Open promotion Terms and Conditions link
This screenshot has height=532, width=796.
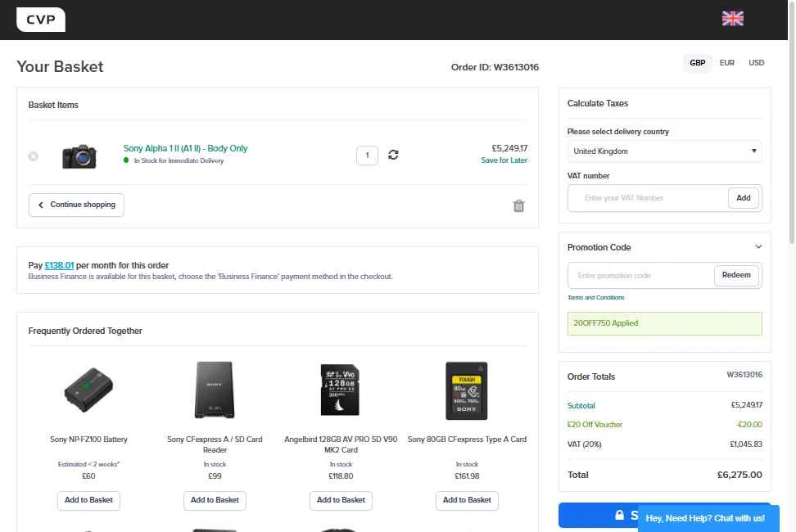595,298
